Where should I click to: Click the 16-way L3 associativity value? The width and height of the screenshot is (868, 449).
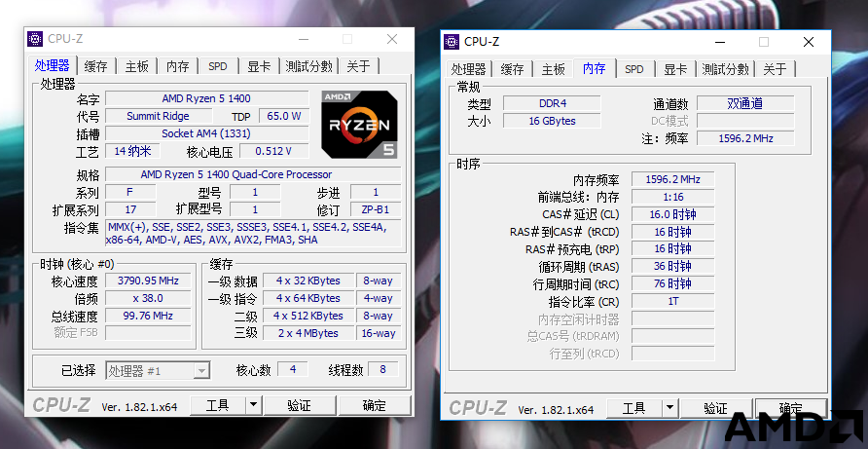379,334
